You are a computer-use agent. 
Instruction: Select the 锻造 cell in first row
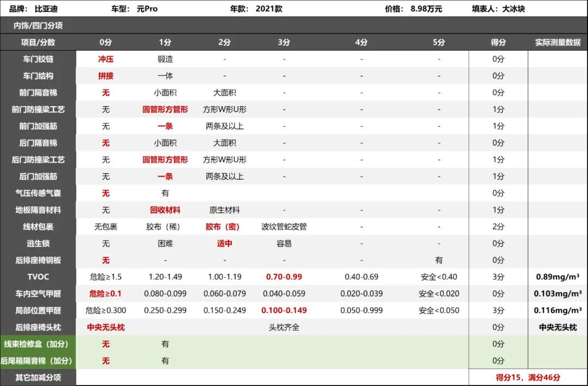coord(165,58)
